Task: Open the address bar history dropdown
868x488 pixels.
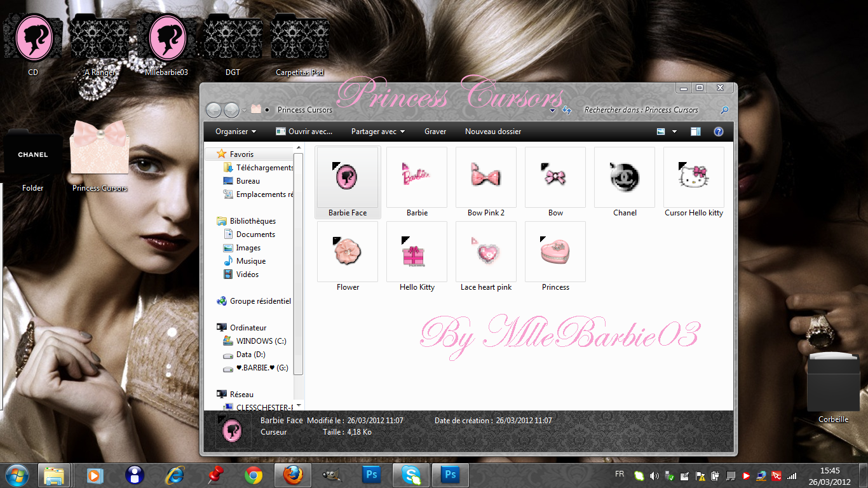Action: (552, 111)
